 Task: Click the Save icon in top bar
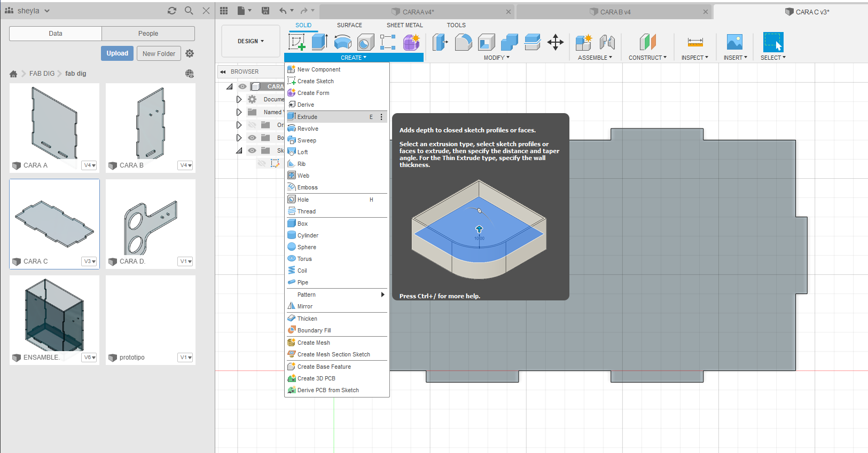[265, 11]
